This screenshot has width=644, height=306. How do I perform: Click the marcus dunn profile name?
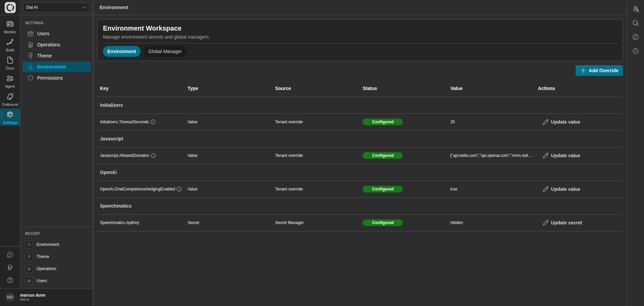pos(33,295)
